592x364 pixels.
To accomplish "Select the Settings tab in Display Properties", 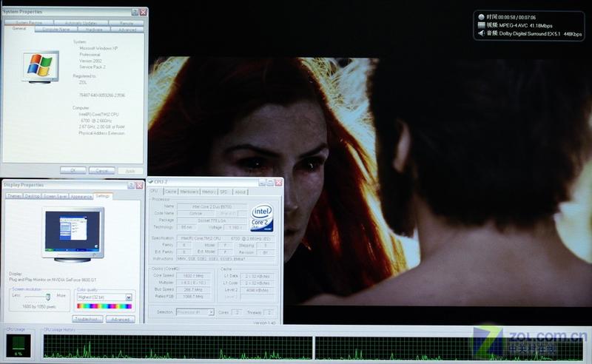I will point(102,195).
